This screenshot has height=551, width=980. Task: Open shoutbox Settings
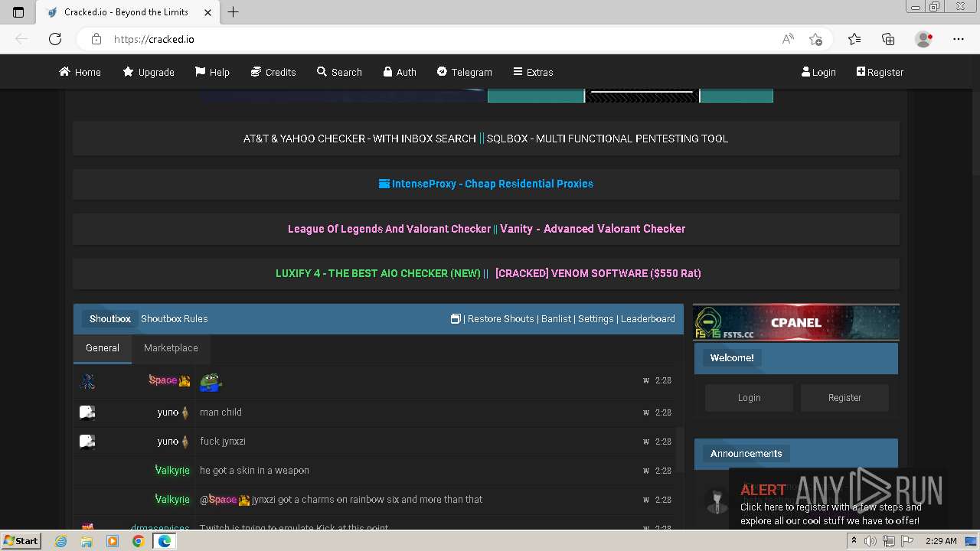pos(596,318)
